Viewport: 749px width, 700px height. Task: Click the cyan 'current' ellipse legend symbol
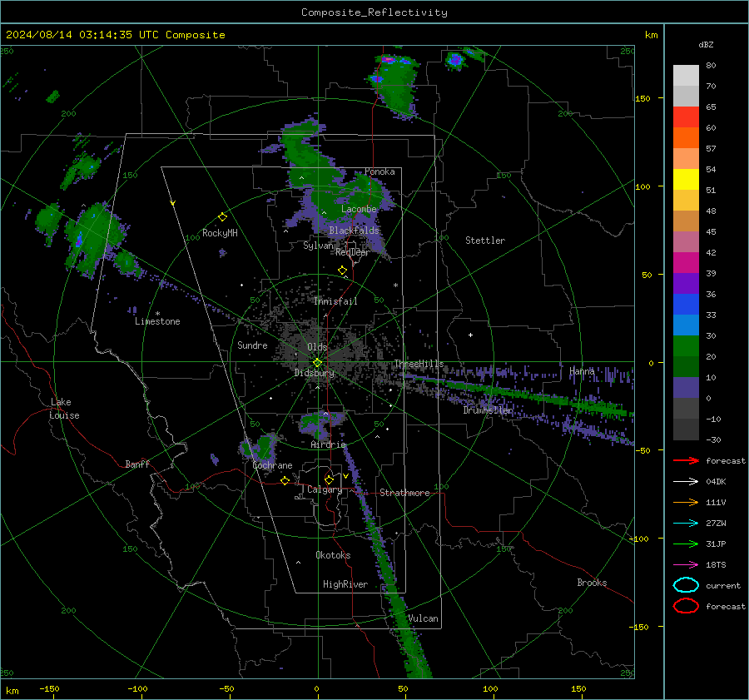686,585
